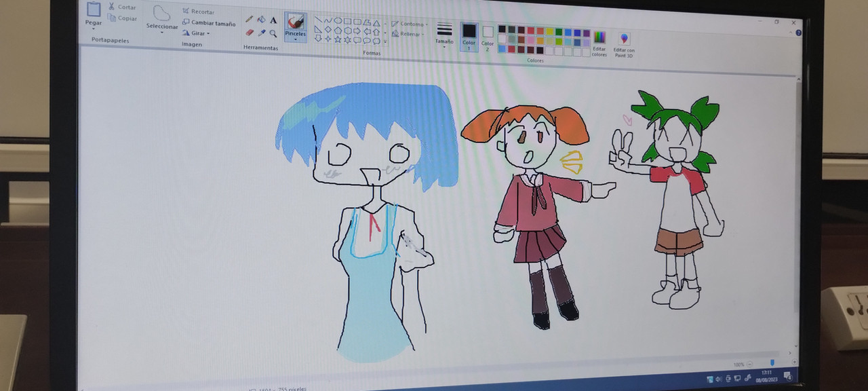Open the taskbar clock showing 17:11
The height and width of the screenshot is (391, 868).
click(766, 376)
